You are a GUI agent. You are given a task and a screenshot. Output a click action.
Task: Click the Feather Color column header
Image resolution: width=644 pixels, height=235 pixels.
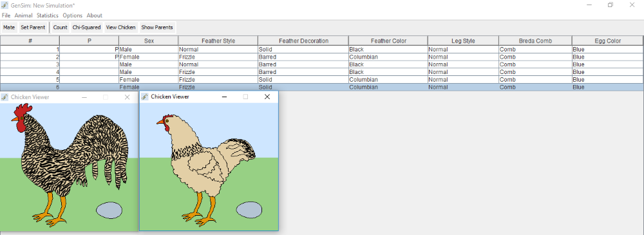coord(388,41)
